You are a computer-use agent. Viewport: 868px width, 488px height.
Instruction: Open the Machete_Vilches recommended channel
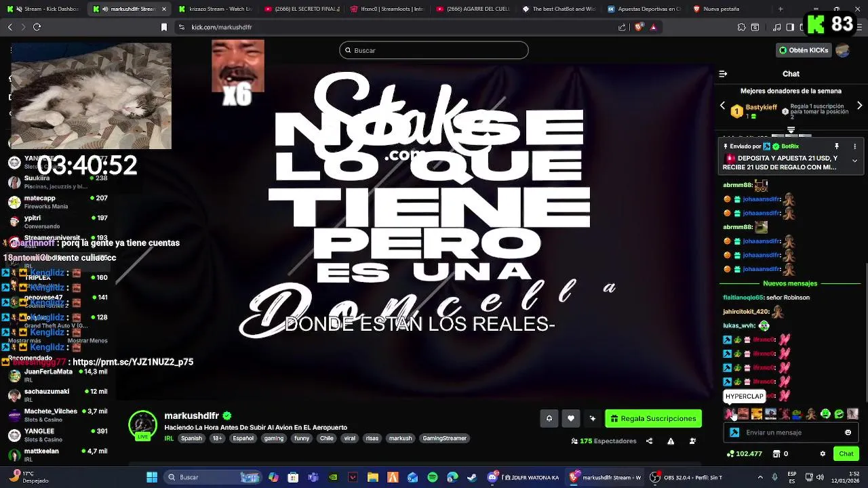(58, 415)
